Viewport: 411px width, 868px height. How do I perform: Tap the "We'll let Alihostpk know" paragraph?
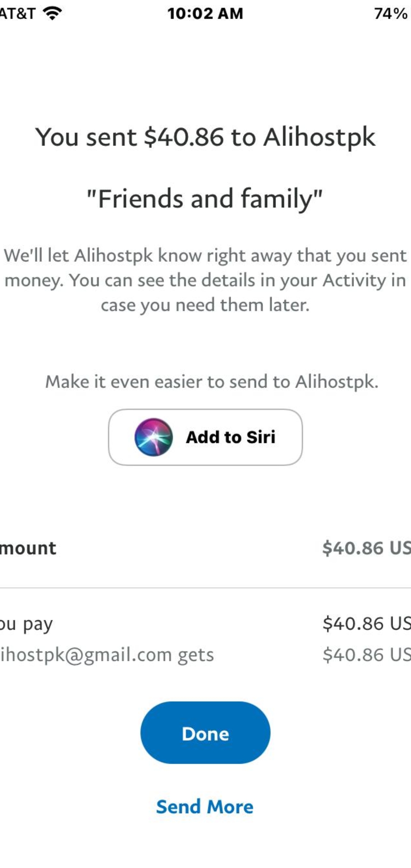click(205, 280)
